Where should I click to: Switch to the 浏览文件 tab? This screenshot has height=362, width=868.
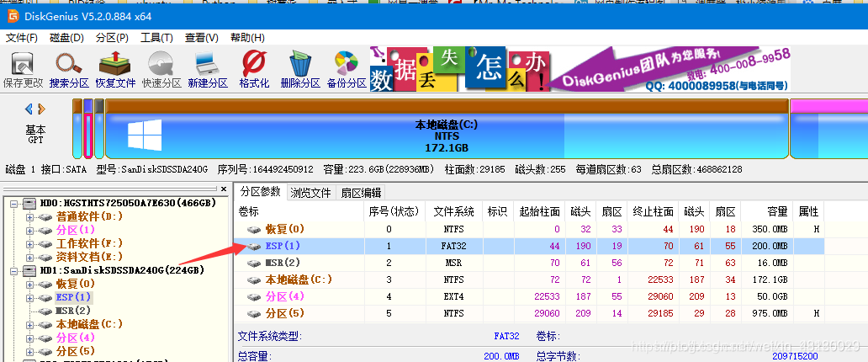click(x=310, y=192)
